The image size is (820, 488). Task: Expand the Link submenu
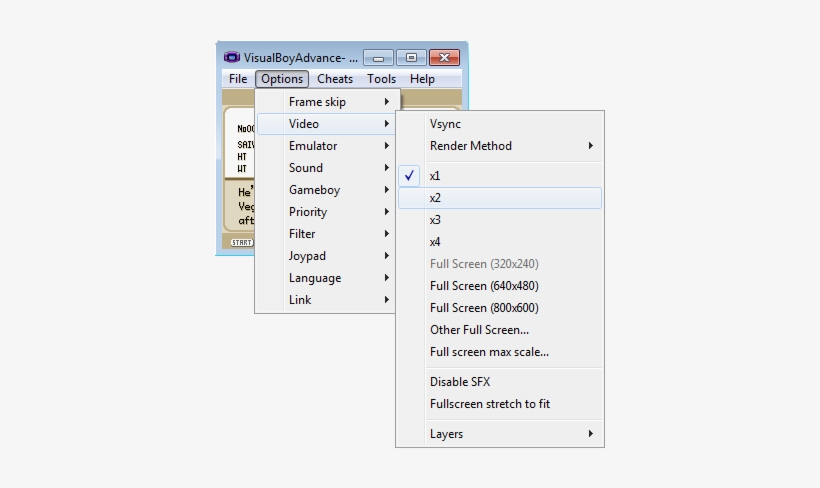click(326, 300)
